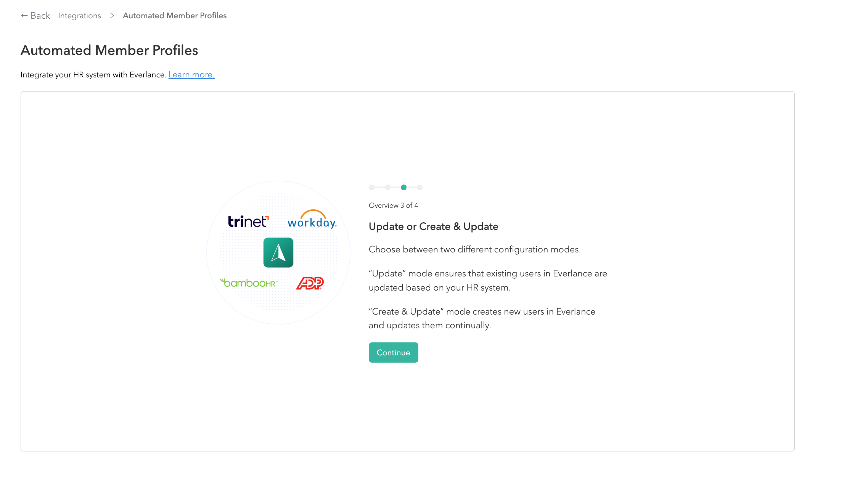This screenshot has width=868, height=485.
Task: Go to the second overview step dot
Action: click(x=387, y=187)
